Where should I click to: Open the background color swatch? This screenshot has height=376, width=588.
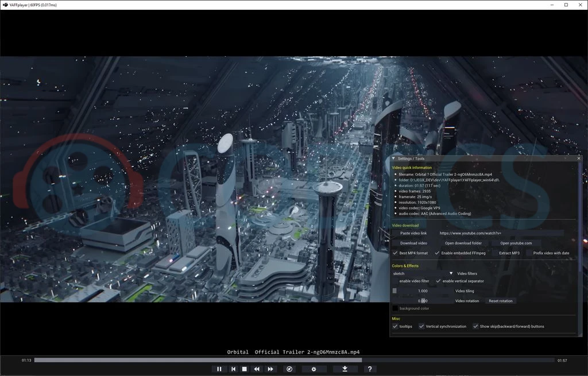395,308
